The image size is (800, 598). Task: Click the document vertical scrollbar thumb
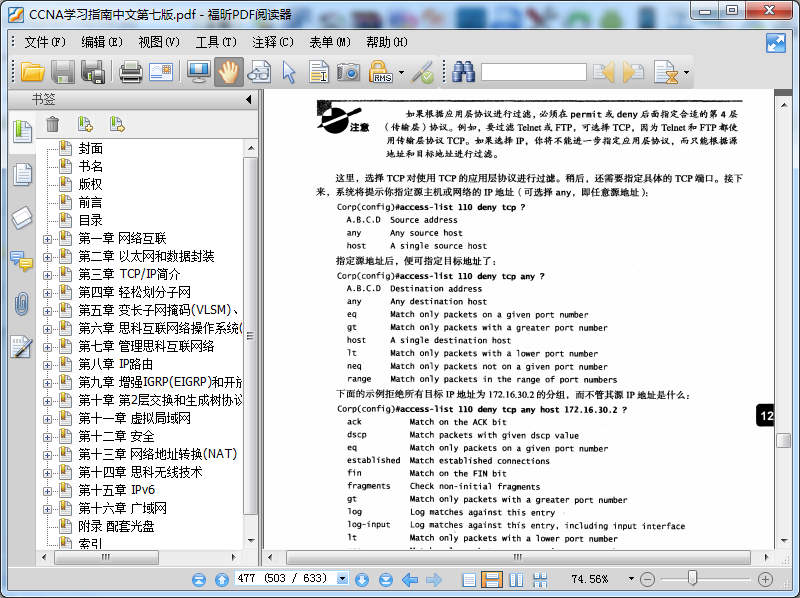tap(783, 440)
